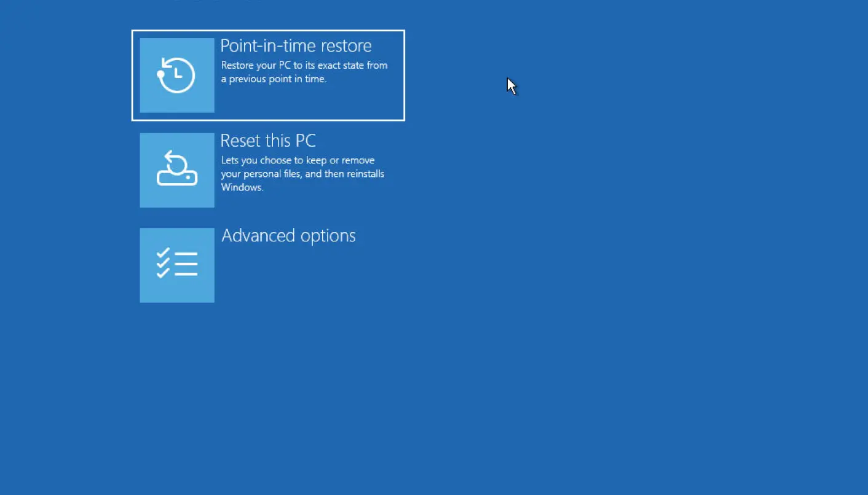Click description 'Lets you choose to keep or remove'
868x495 pixels.
click(298, 160)
